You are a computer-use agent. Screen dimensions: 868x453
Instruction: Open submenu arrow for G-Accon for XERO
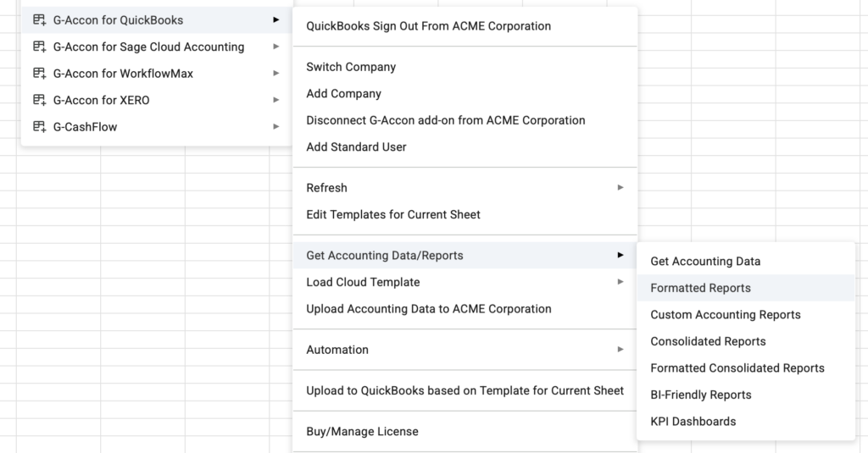276,100
